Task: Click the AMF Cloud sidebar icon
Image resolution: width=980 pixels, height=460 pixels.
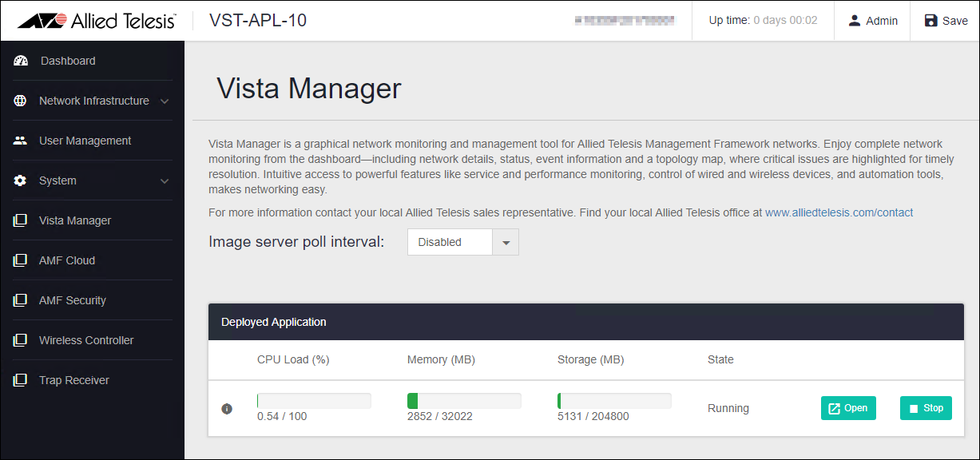Action: (21, 260)
